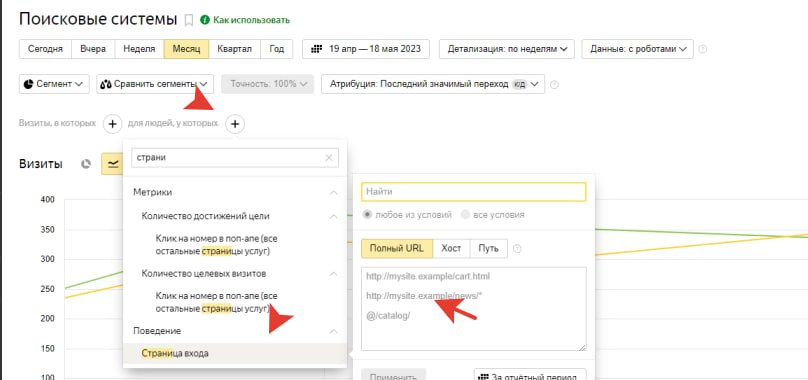Screen dimensions: 808x380
Task: Open the Сегмент dropdown
Action: pyautogui.click(x=54, y=84)
